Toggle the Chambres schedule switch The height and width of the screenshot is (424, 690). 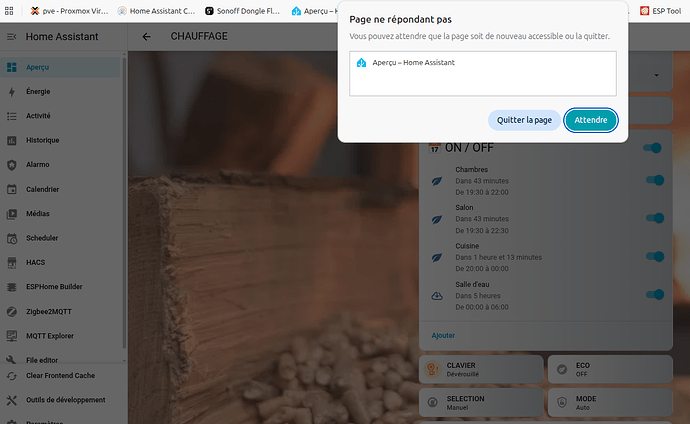655,180
